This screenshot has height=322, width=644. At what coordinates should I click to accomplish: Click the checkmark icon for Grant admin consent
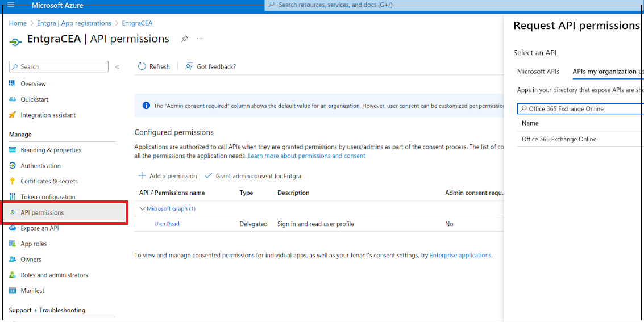208,175
